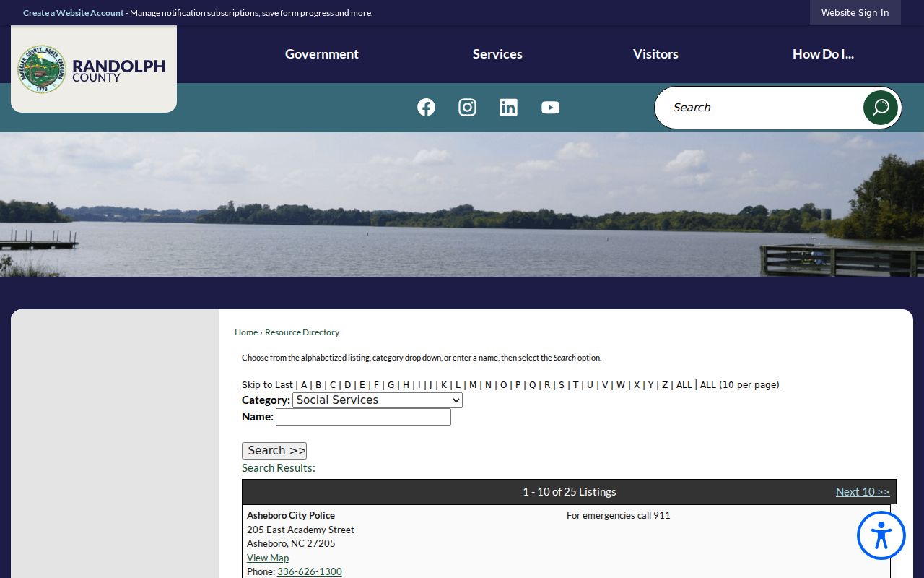Open the accessibility widget icon
The width and height of the screenshot is (924, 578).
tap(881, 535)
